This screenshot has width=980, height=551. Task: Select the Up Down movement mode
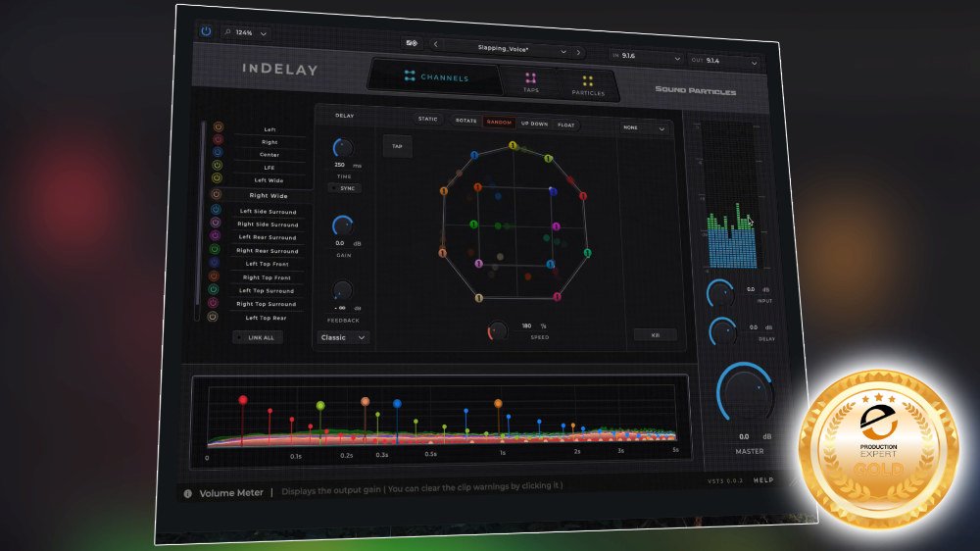pos(534,124)
